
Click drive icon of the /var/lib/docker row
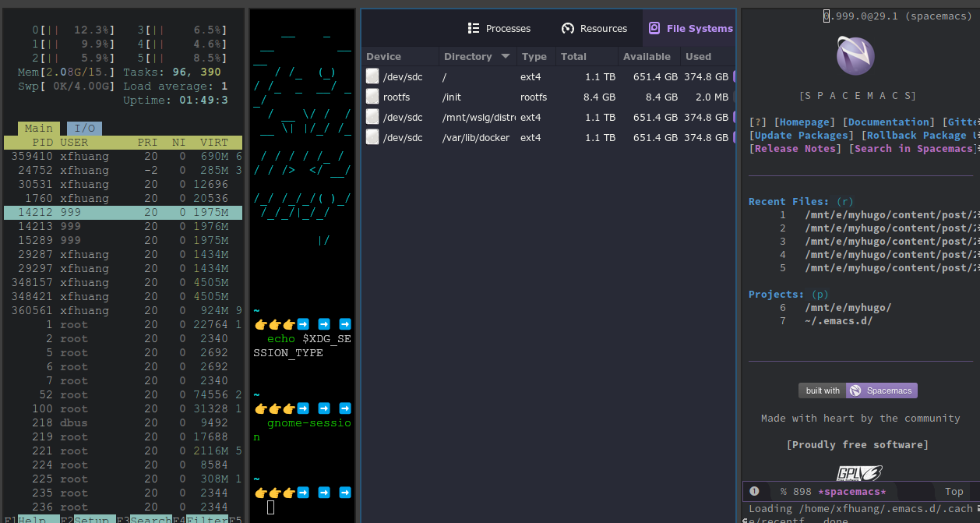click(x=372, y=137)
